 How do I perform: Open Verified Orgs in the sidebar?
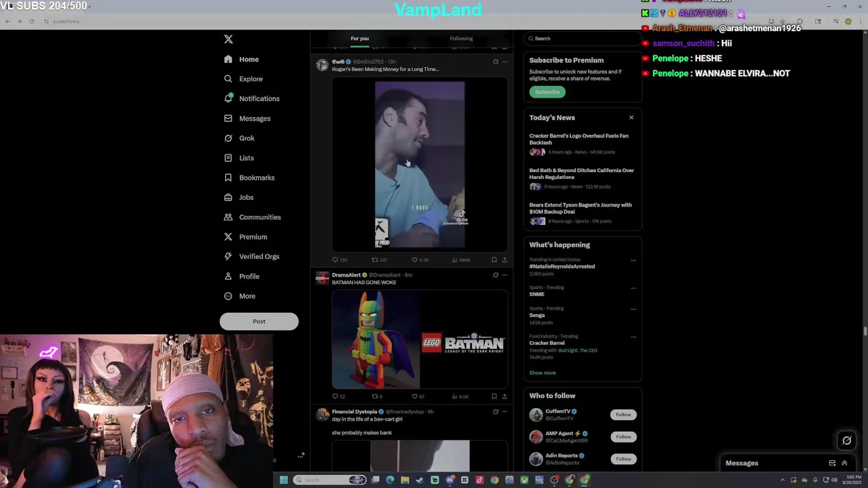pos(252,256)
